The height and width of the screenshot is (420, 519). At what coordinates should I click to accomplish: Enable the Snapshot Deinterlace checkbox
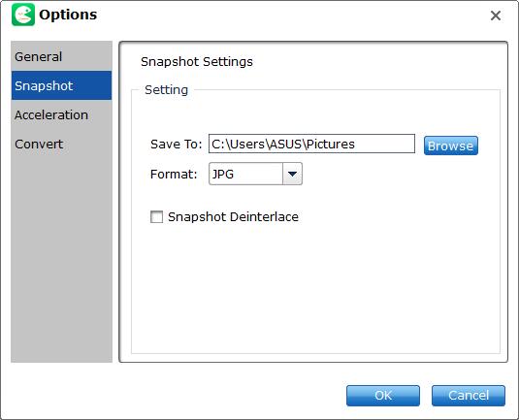[x=156, y=216]
